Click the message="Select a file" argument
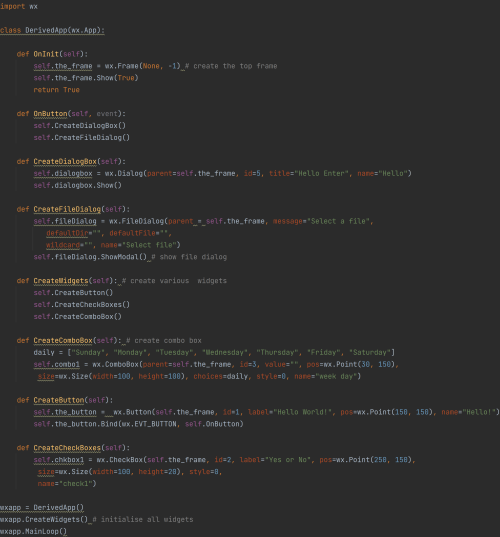 [x=321, y=221]
